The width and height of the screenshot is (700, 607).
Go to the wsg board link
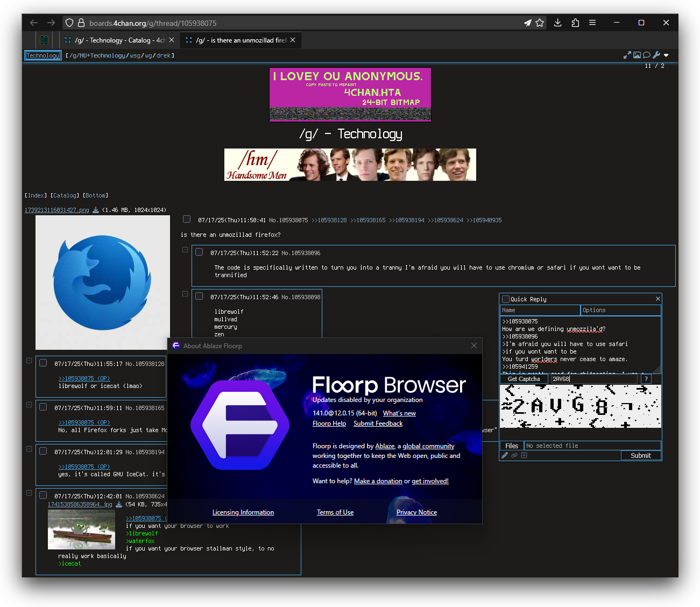[135, 55]
